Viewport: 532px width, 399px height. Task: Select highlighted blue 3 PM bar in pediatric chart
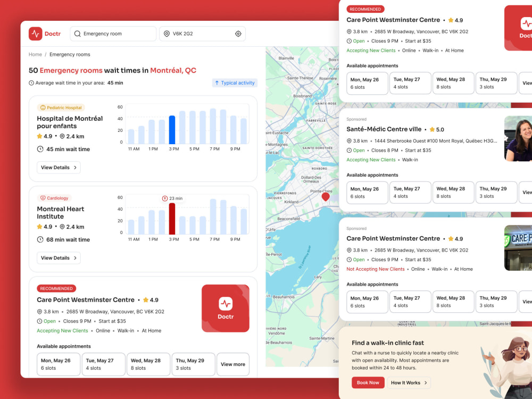pyautogui.click(x=172, y=130)
